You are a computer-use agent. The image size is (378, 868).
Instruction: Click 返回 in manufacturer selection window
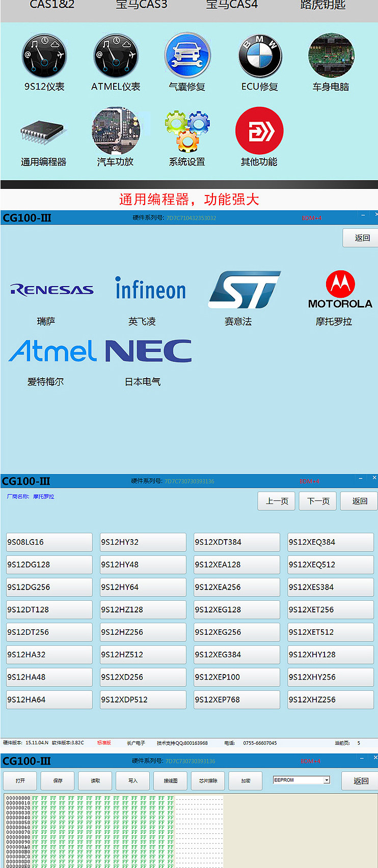pos(360,238)
